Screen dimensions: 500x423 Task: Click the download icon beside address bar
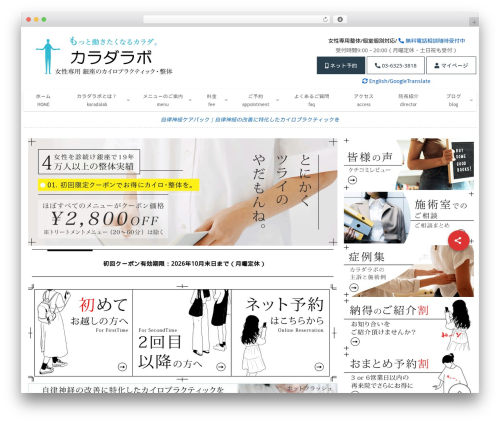click(340, 19)
